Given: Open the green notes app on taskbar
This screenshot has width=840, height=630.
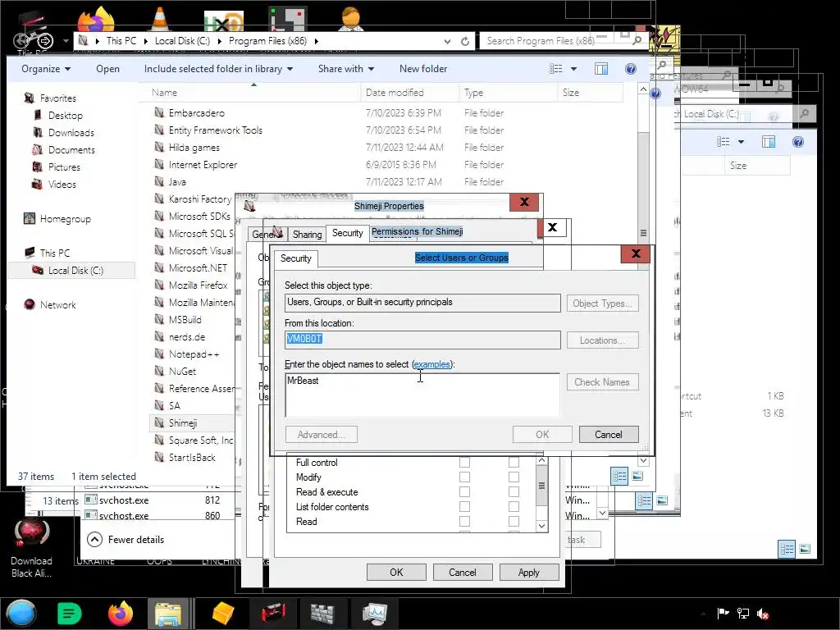Looking at the screenshot, I should point(69,614).
